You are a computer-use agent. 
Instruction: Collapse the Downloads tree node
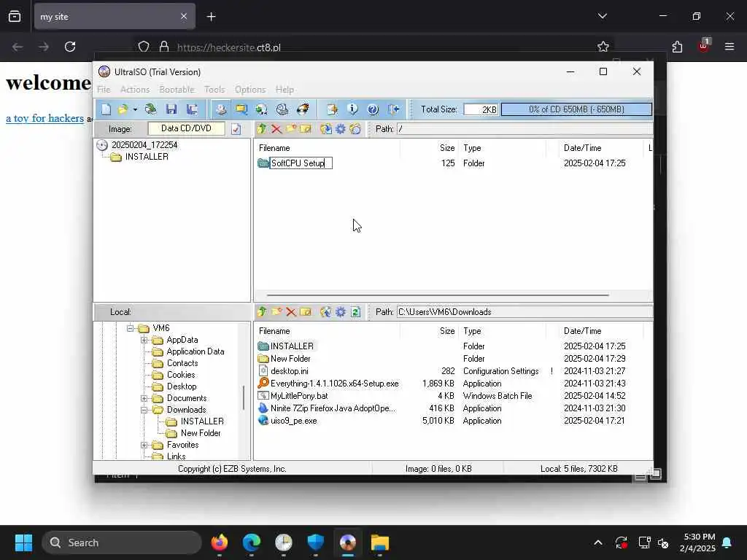[144, 410]
